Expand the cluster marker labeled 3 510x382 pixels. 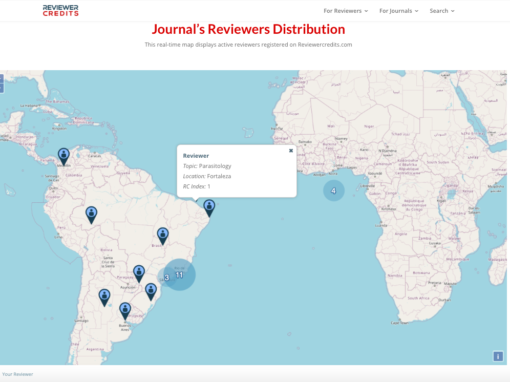(166, 277)
